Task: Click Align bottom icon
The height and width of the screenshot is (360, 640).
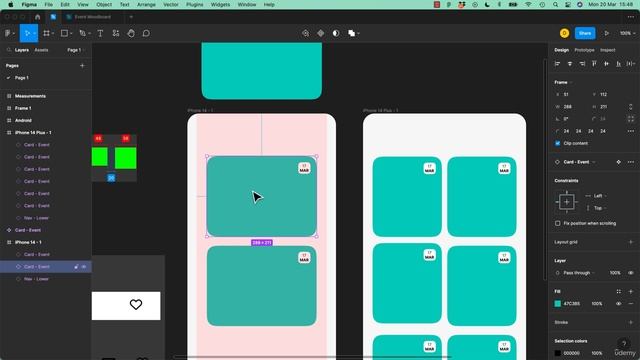Action: point(619,64)
